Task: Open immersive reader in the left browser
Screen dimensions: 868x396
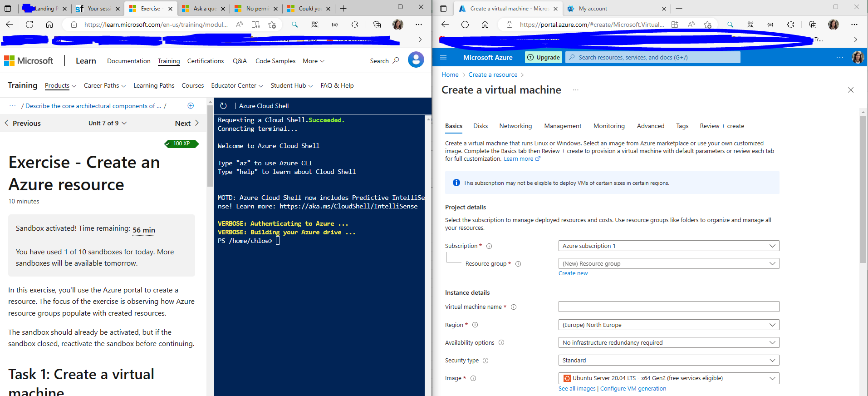Action: tap(255, 25)
